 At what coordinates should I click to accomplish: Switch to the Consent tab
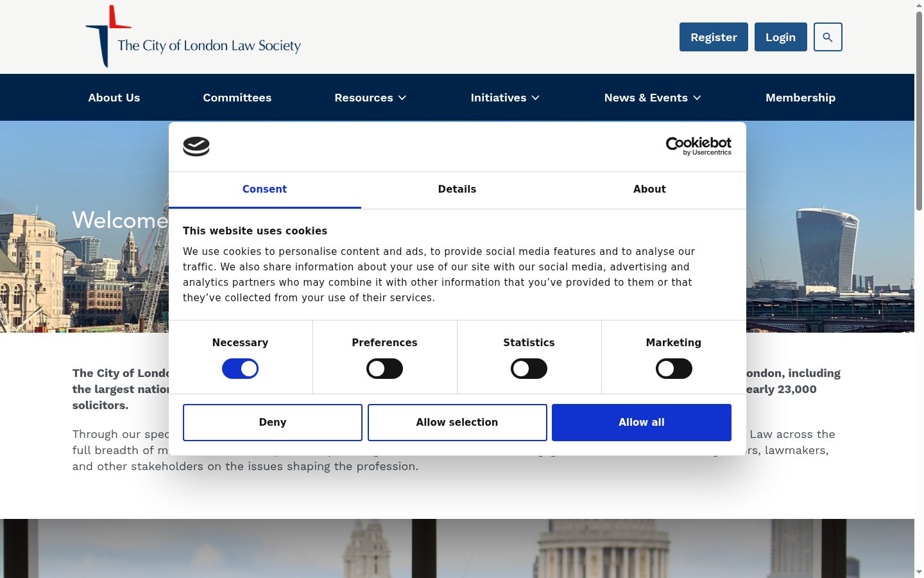point(264,189)
